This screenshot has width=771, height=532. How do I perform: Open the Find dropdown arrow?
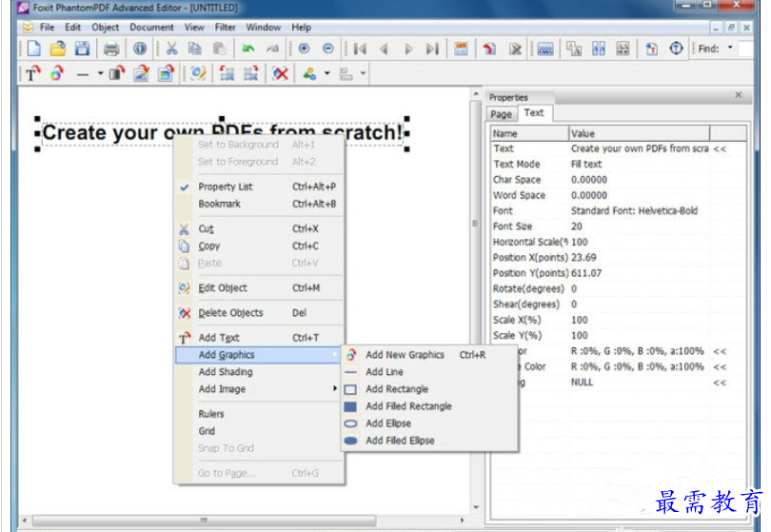(730, 49)
